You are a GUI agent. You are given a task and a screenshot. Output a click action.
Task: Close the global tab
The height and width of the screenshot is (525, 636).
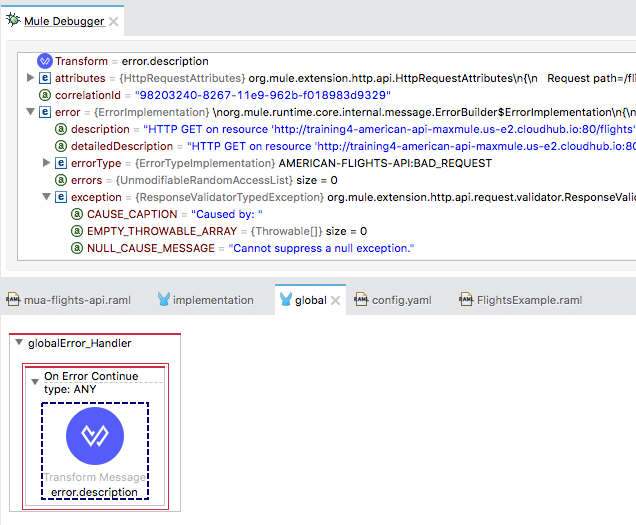point(335,301)
